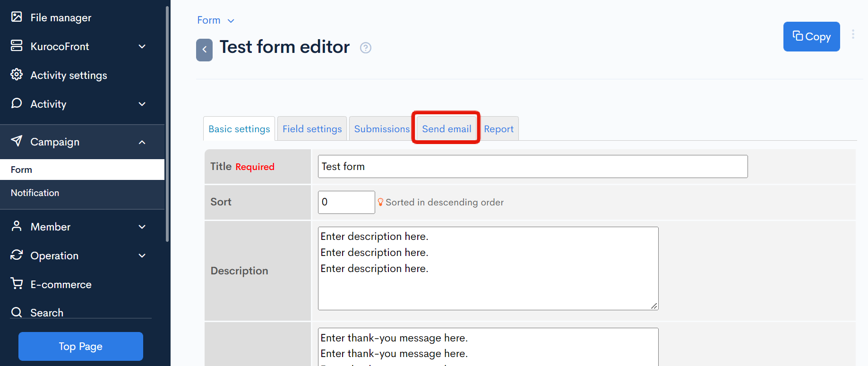This screenshot has height=366, width=868.
Task: Click the Sort number input field
Action: pyautogui.click(x=346, y=202)
